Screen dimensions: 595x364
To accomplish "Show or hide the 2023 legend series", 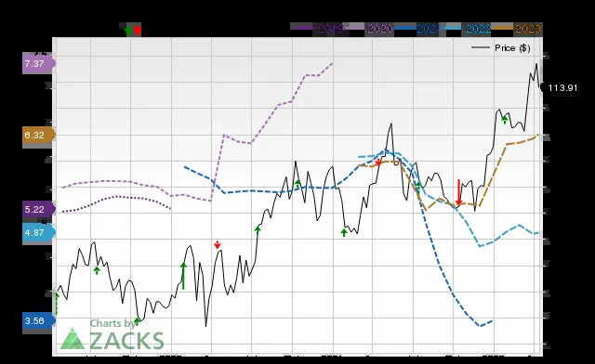I will [x=517, y=29].
